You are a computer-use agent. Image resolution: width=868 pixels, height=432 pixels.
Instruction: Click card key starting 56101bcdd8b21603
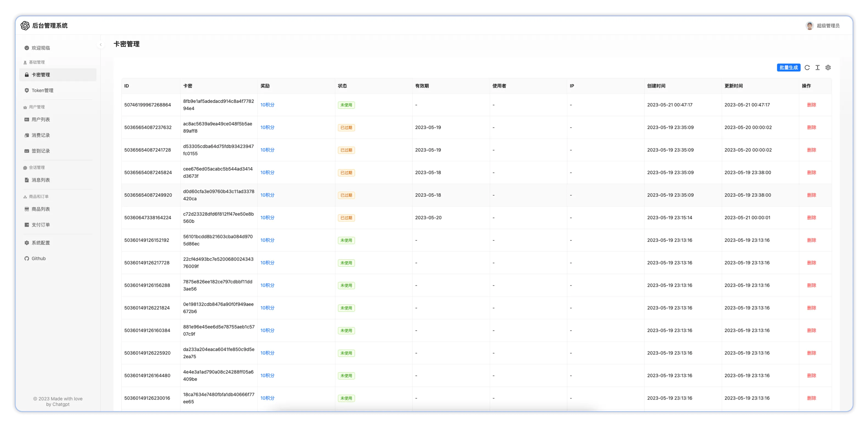coord(218,240)
